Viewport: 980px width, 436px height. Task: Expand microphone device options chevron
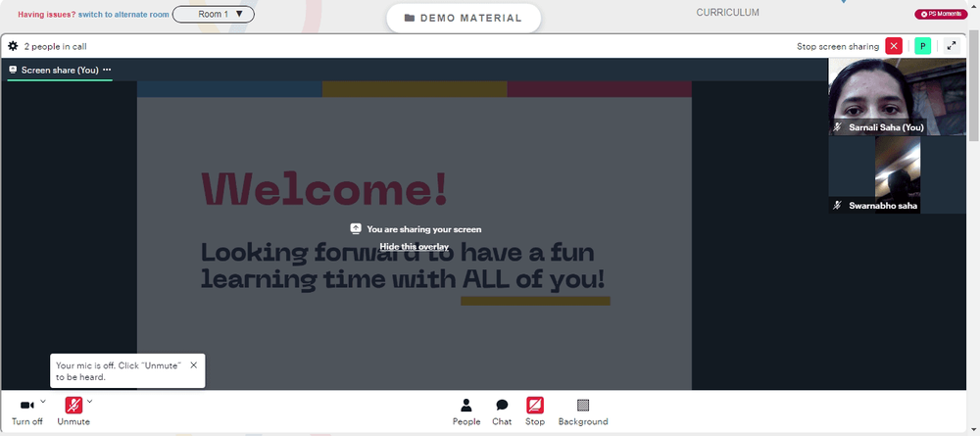89,401
